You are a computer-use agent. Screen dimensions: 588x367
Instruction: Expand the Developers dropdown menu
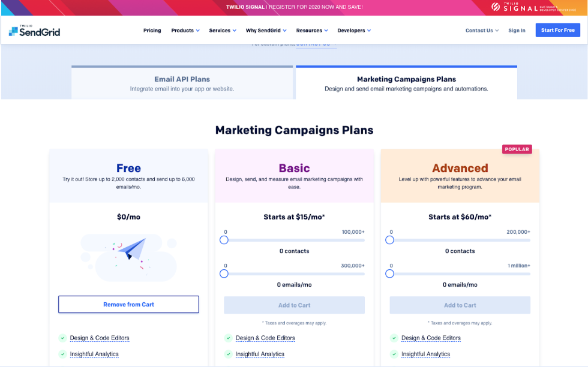point(354,31)
